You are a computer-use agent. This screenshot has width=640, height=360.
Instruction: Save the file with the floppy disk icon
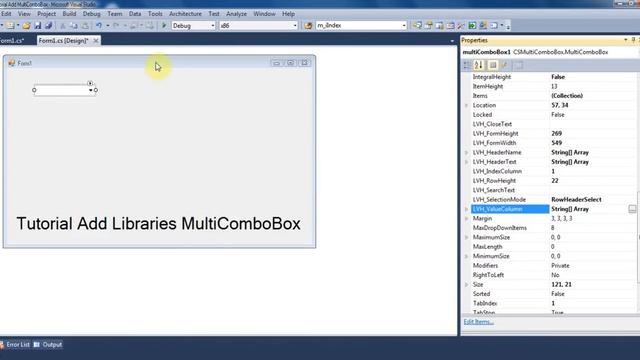pos(38,26)
